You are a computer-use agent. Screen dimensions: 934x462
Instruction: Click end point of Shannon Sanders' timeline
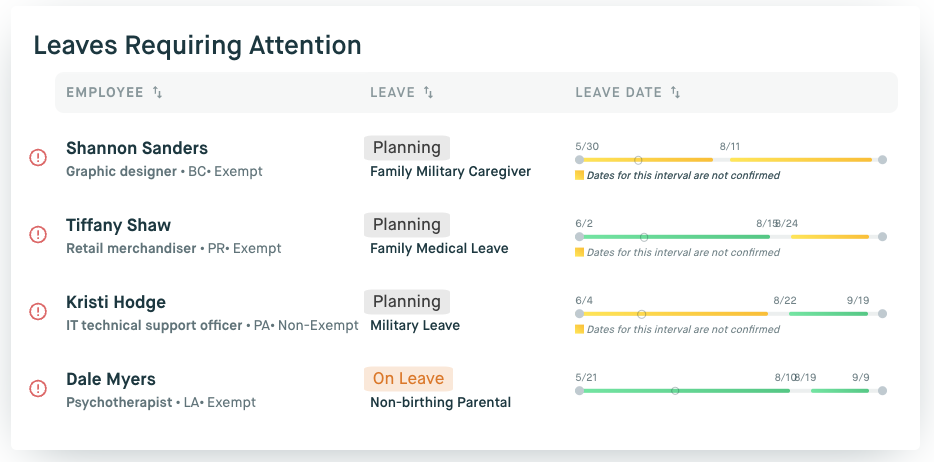coord(882,160)
